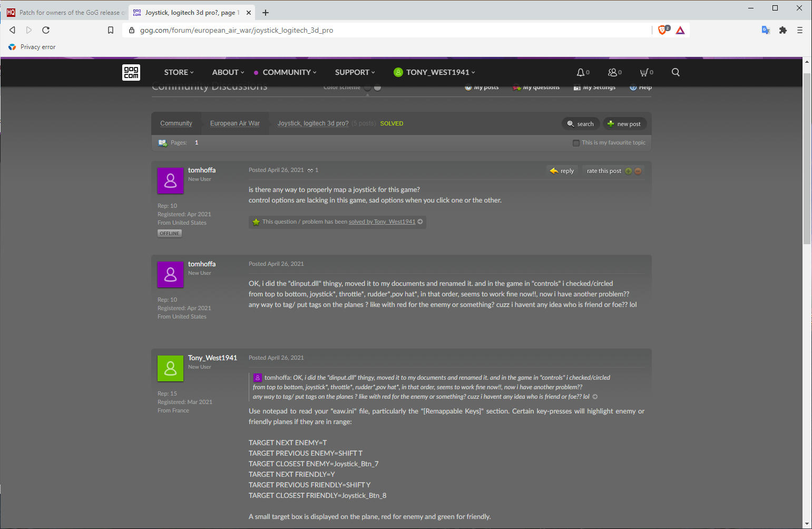Image resolution: width=812 pixels, height=529 pixels.
Task: Open the My Settings link
Action: (x=594, y=87)
